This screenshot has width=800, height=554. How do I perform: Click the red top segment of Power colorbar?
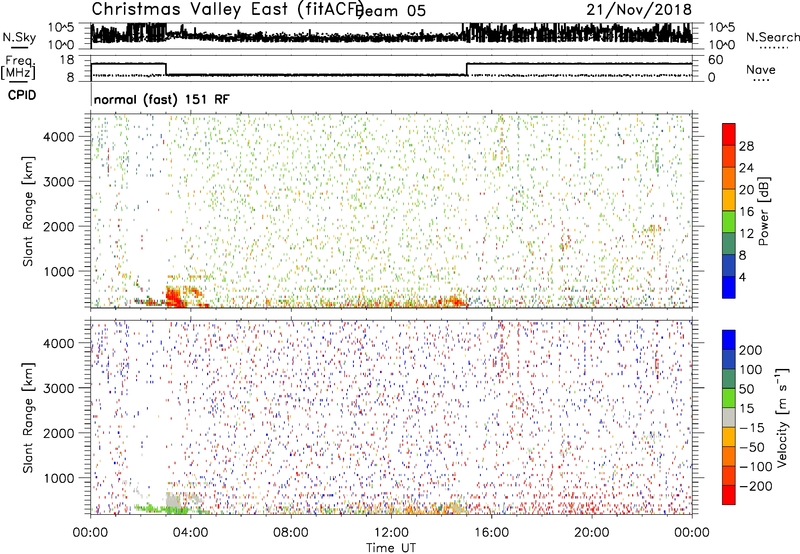(x=729, y=134)
